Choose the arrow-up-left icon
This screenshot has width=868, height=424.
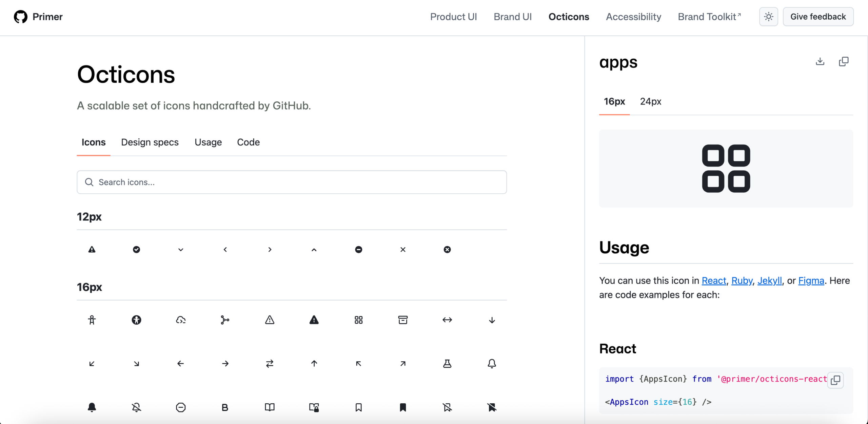358,364
